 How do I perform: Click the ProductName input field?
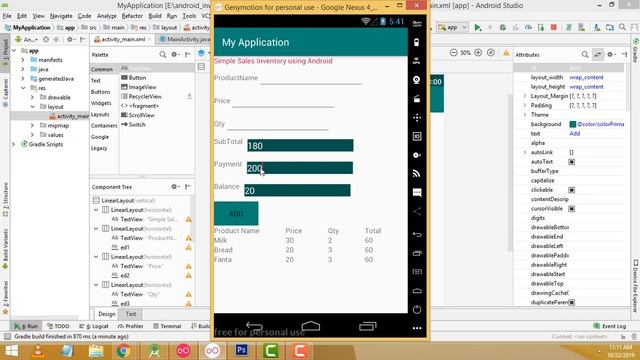(311, 78)
